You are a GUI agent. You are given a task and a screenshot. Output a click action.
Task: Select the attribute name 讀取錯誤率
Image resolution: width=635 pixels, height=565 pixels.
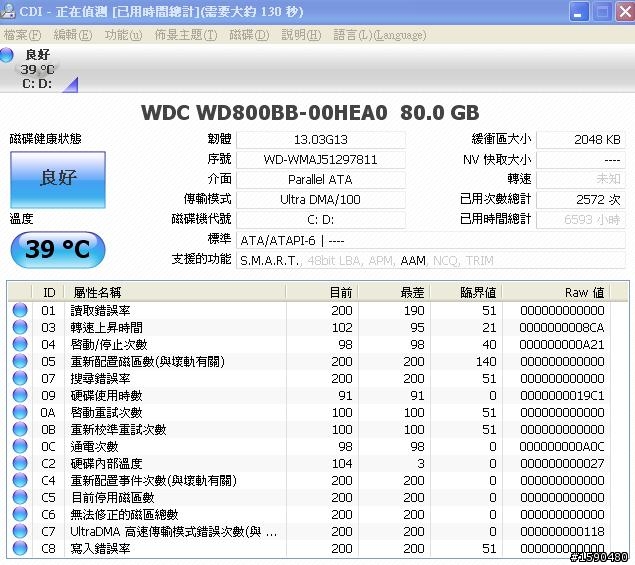100,311
